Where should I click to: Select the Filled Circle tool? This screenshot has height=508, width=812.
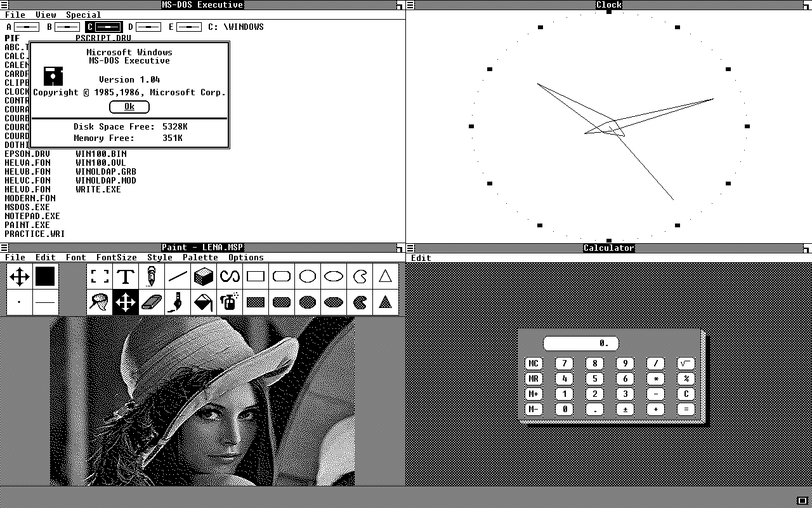tap(308, 302)
